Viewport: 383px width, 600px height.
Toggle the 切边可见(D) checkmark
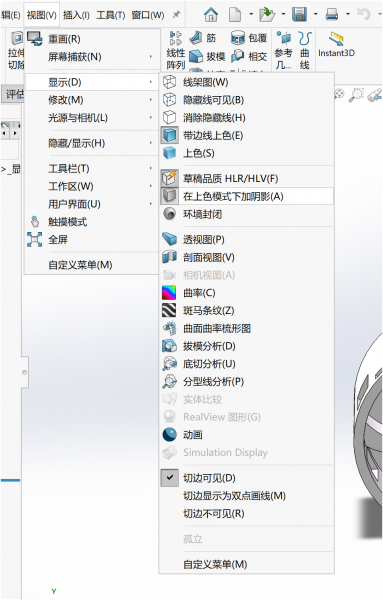[x=169, y=478]
